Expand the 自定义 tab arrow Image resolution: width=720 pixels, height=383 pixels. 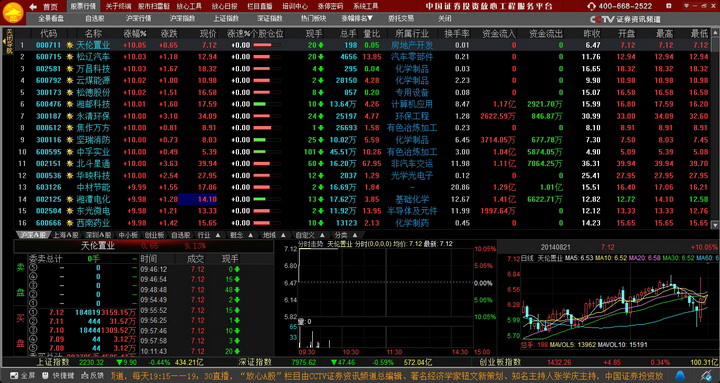point(321,235)
